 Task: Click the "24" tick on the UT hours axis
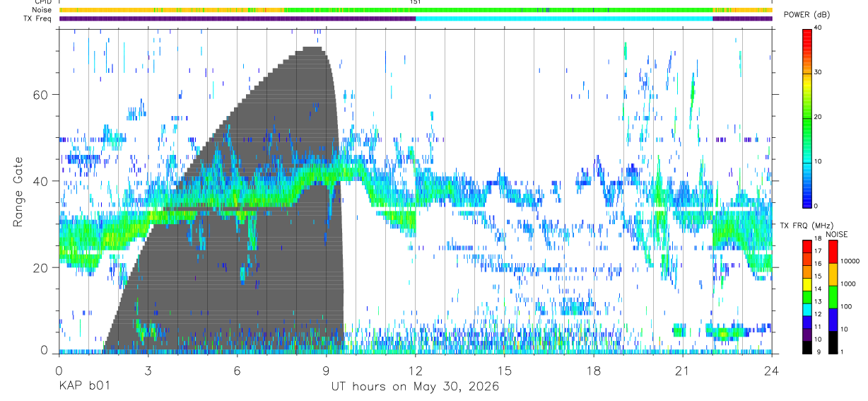[772, 371]
